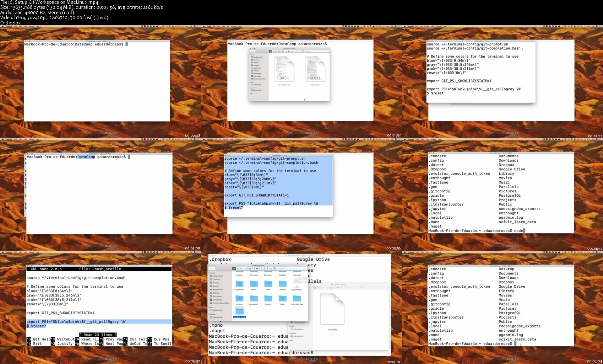Click the Tags icon in 00:06:16 Finder toolbar

point(270,269)
